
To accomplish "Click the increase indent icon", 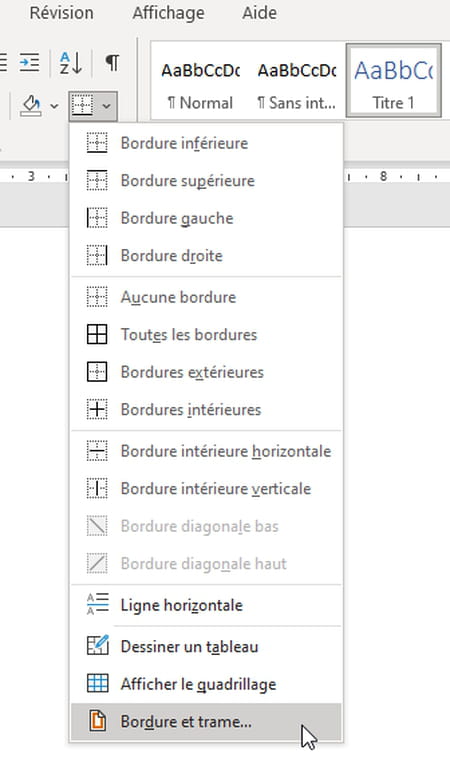I will coord(29,63).
